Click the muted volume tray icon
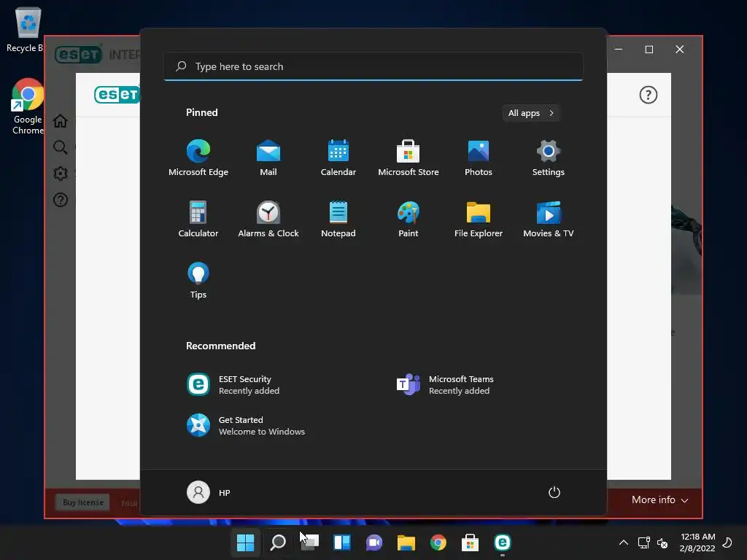 pyautogui.click(x=662, y=542)
